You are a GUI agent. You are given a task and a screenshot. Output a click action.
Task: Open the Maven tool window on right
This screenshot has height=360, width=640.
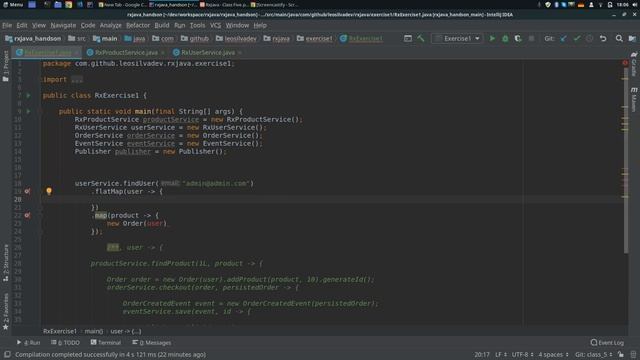coord(634,99)
